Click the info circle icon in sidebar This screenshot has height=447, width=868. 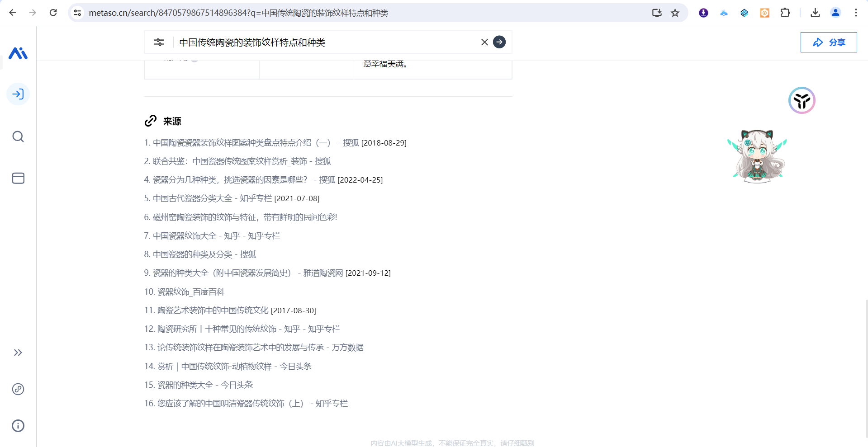(18, 426)
